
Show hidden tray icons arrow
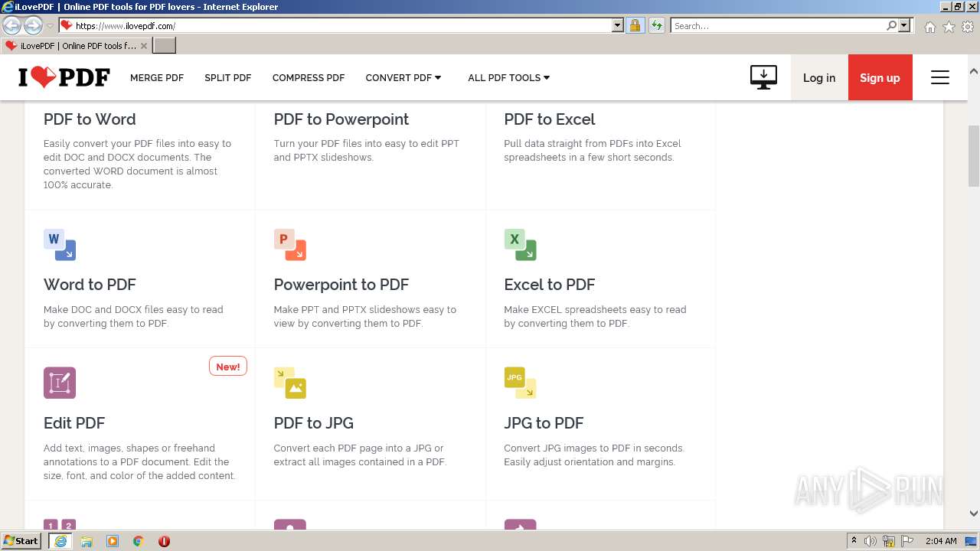point(854,541)
